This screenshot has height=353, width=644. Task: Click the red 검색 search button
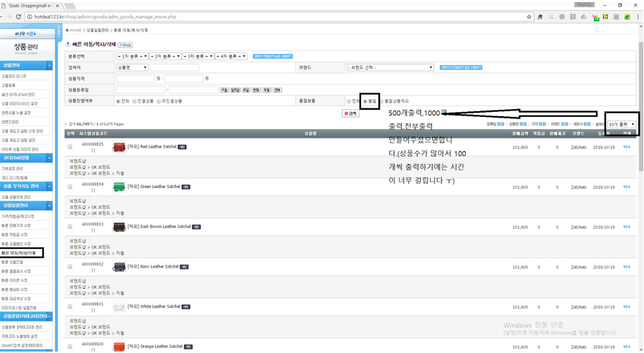tap(350, 113)
